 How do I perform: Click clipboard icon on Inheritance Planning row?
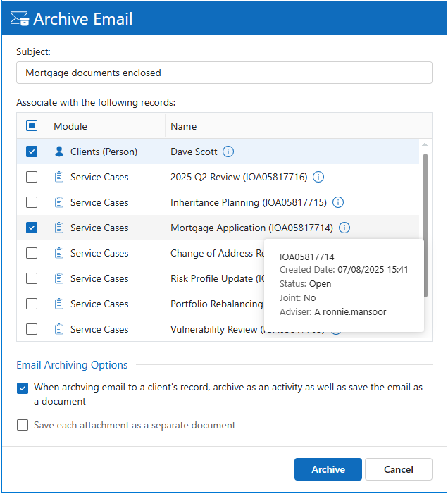click(59, 202)
